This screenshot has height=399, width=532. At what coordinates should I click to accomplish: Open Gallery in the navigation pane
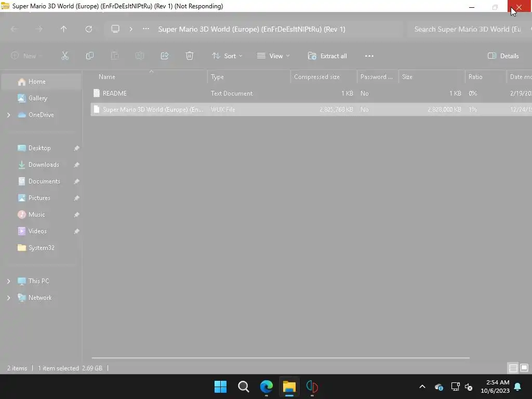pyautogui.click(x=37, y=98)
